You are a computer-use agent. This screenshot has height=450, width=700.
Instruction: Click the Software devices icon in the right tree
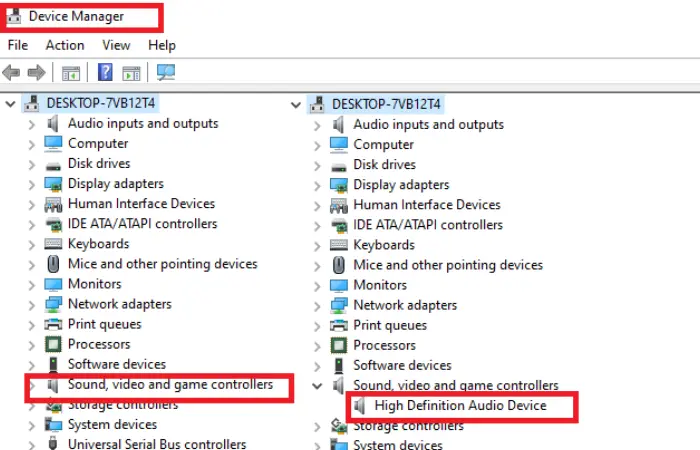point(339,365)
